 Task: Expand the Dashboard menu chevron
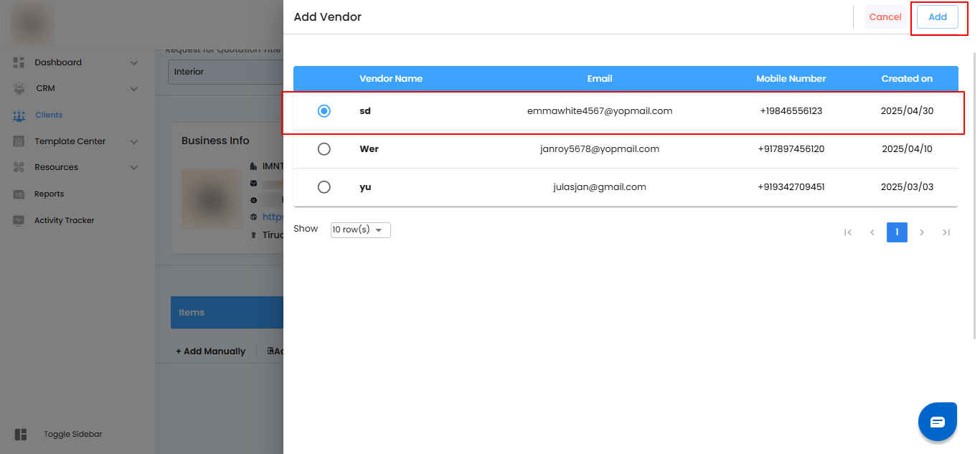134,63
